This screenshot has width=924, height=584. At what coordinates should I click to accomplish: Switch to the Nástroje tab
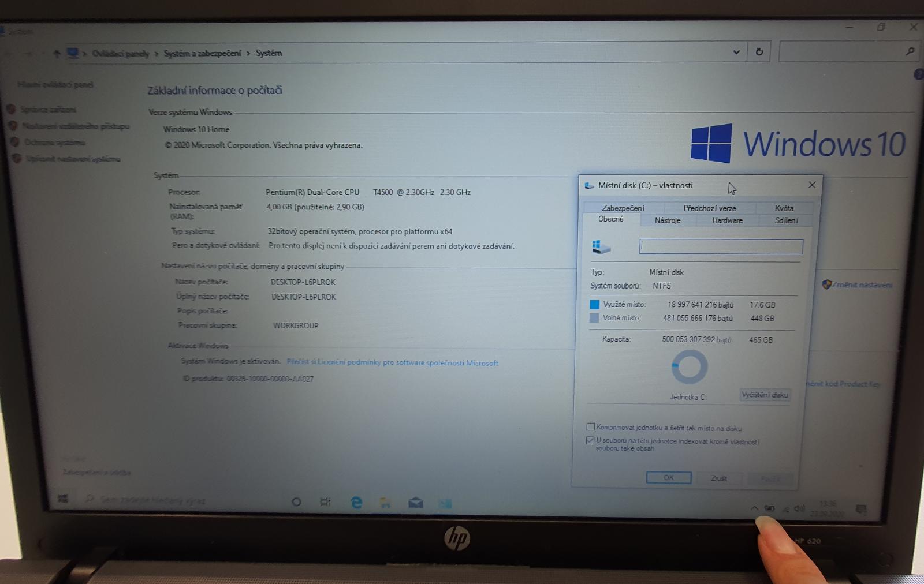pos(668,220)
